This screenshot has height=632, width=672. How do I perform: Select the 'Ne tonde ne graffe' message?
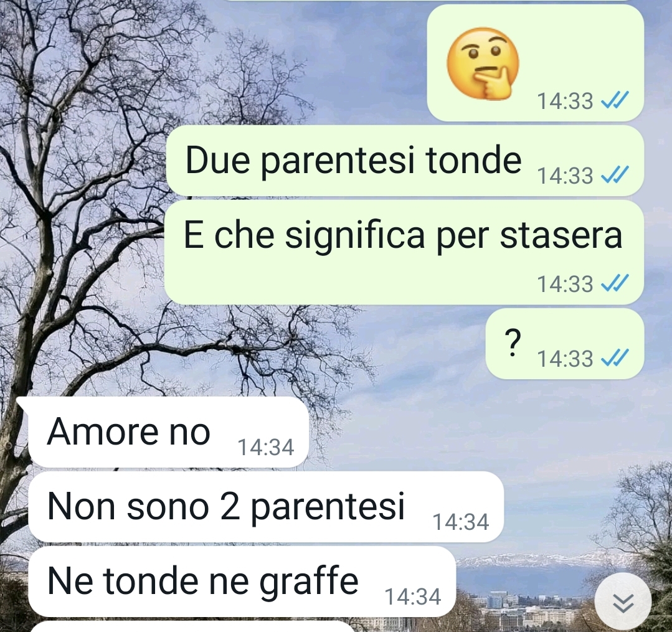pyautogui.click(x=242, y=582)
